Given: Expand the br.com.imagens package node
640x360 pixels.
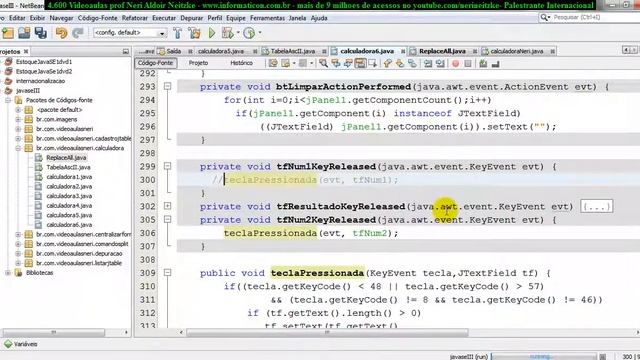Looking at the screenshot, I should point(18,119).
